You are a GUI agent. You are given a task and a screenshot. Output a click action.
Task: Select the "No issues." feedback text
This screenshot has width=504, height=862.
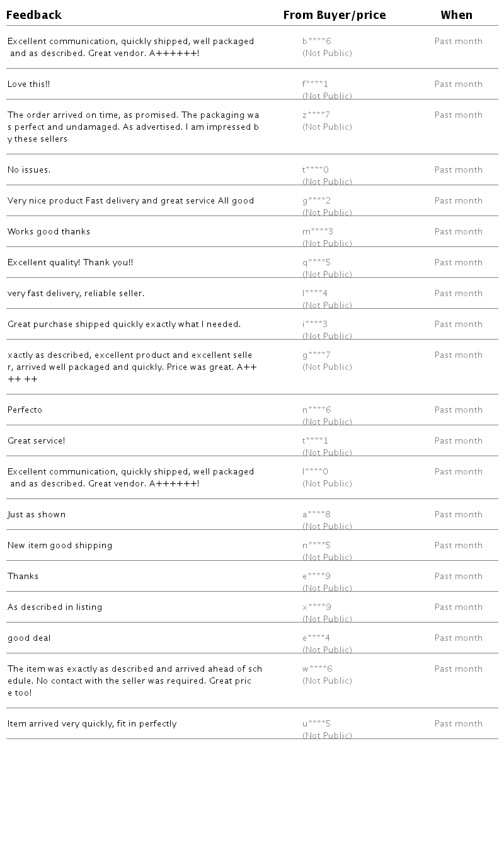[x=29, y=170]
